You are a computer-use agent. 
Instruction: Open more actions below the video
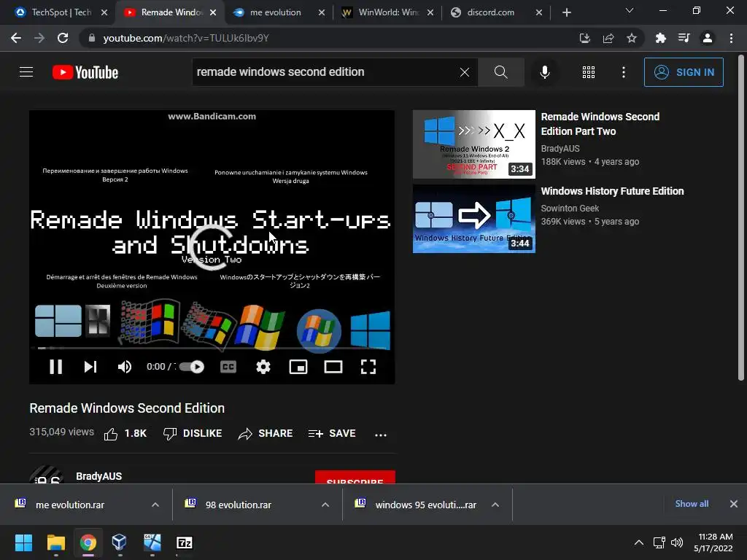[x=381, y=435]
